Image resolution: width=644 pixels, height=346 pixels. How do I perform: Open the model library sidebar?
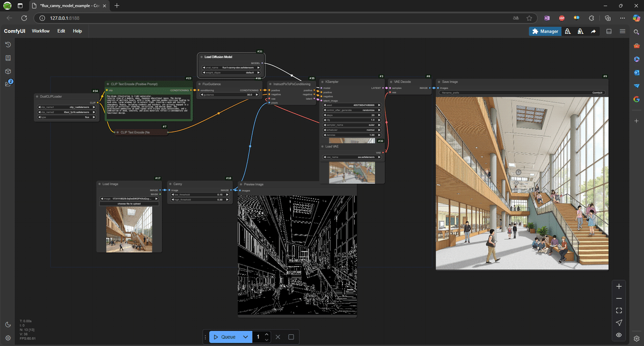tap(8, 71)
